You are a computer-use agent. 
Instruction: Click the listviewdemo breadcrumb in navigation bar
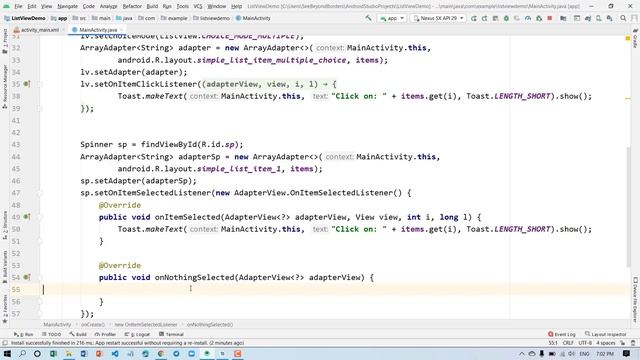[211, 18]
